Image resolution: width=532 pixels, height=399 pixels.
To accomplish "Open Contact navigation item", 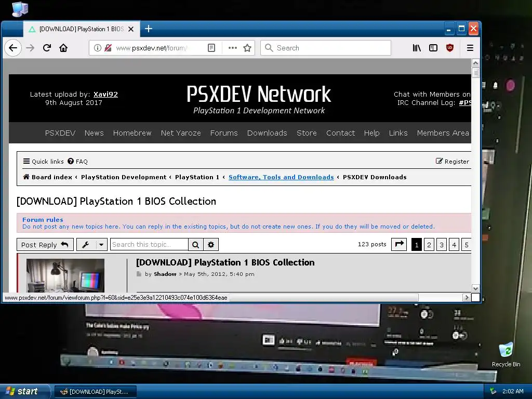I will click(340, 133).
